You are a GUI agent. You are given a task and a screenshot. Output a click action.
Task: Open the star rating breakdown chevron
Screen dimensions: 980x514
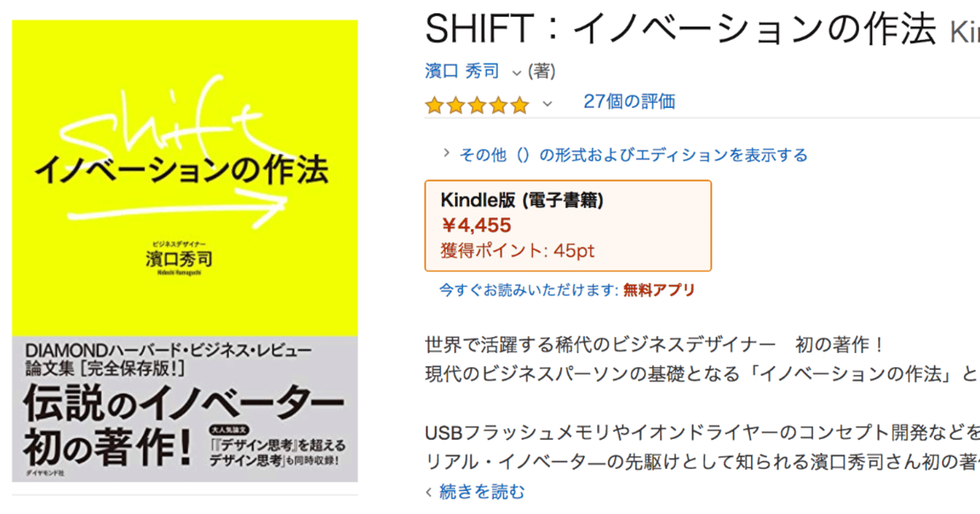[547, 104]
